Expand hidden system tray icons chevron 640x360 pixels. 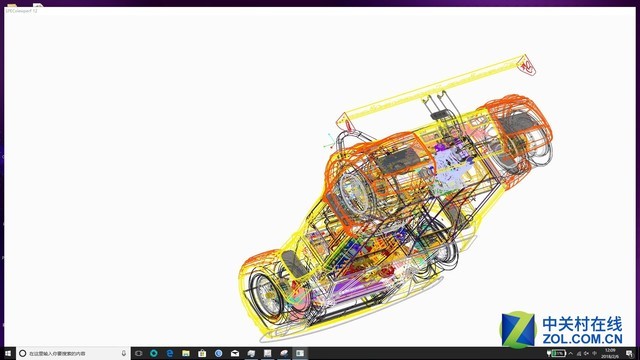pyautogui.click(x=571, y=353)
